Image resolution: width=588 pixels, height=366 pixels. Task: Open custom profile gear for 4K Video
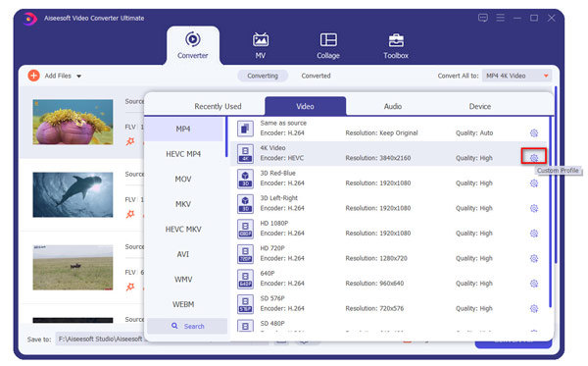click(x=534, y=158)
